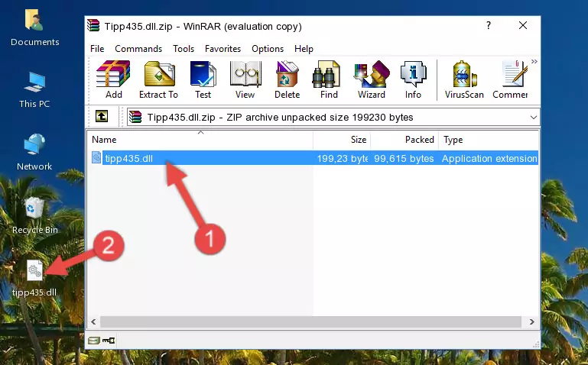This screenshot has height=365, width=588.
Task: Click the WinRAR title bar icon
Action: tap(93, 25)
